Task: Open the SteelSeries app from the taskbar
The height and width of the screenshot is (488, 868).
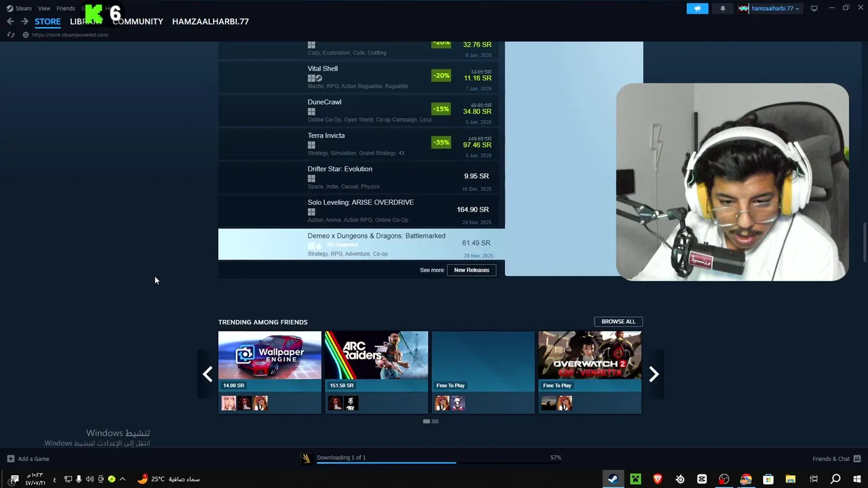Action: coord(679,479)
